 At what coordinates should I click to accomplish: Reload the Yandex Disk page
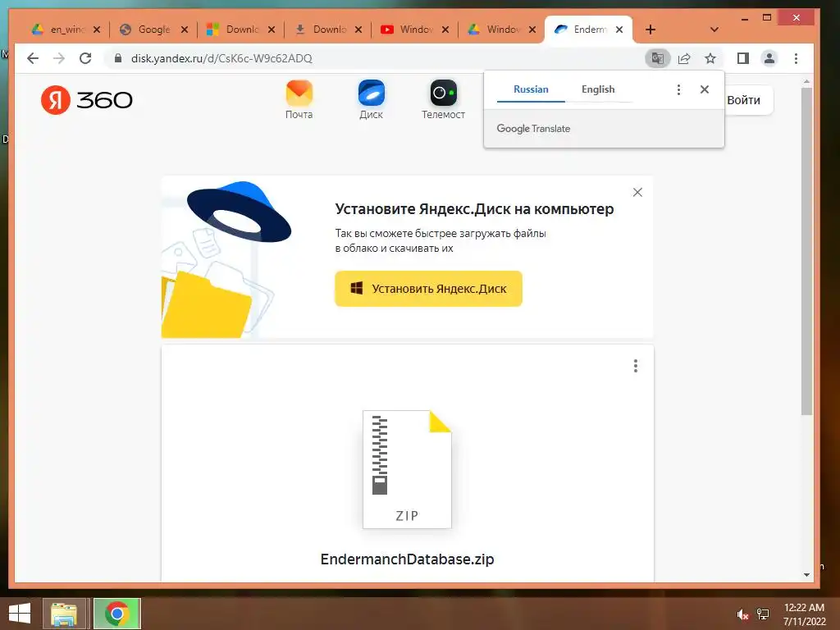(85, 58)
